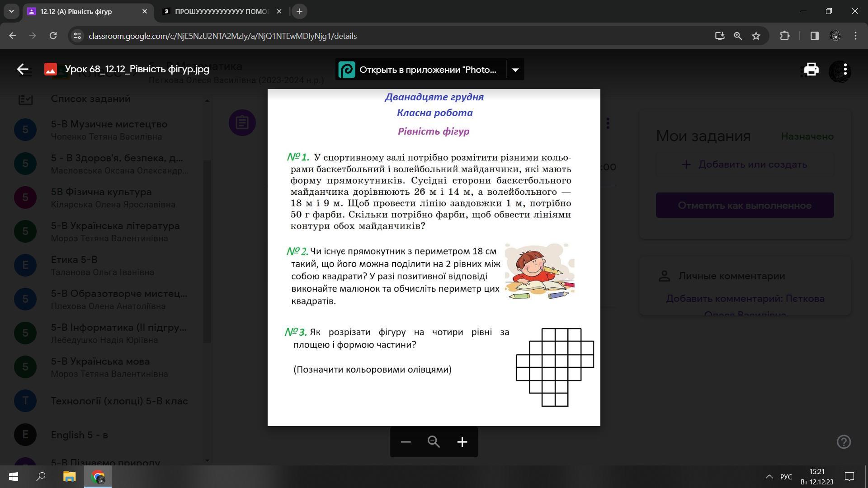Open File Explorer from the taskbar

pos(69,477)
